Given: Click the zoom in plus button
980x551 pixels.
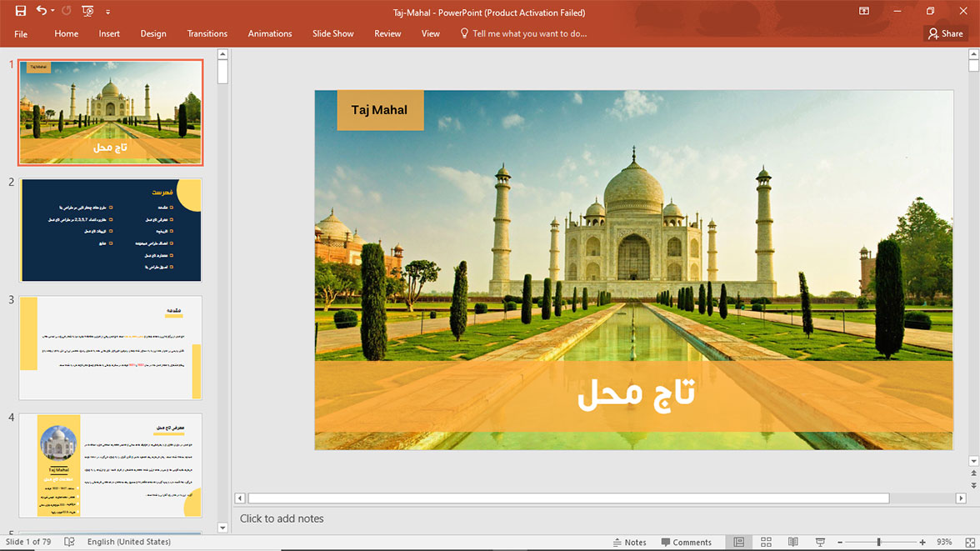Looking at the screenshot, I should coord(922,542).
